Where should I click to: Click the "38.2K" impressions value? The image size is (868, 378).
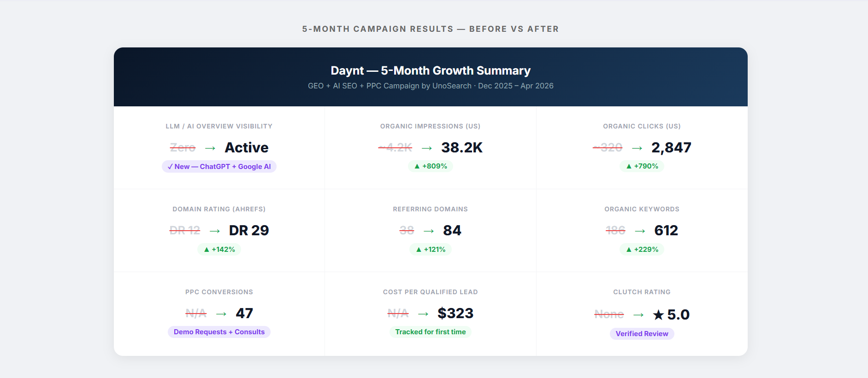point(462,147)
